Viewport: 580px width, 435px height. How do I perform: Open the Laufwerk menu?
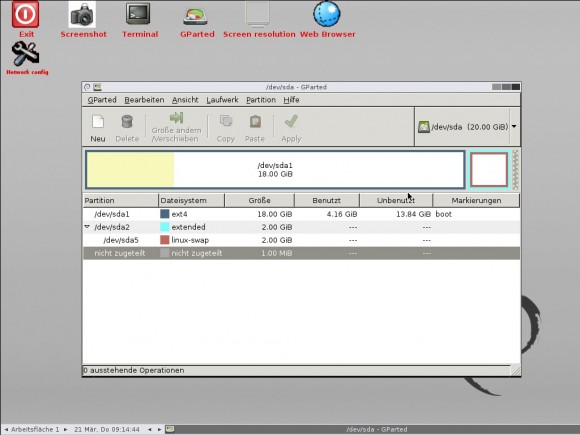pyautogui.click(x=222, y=100)
